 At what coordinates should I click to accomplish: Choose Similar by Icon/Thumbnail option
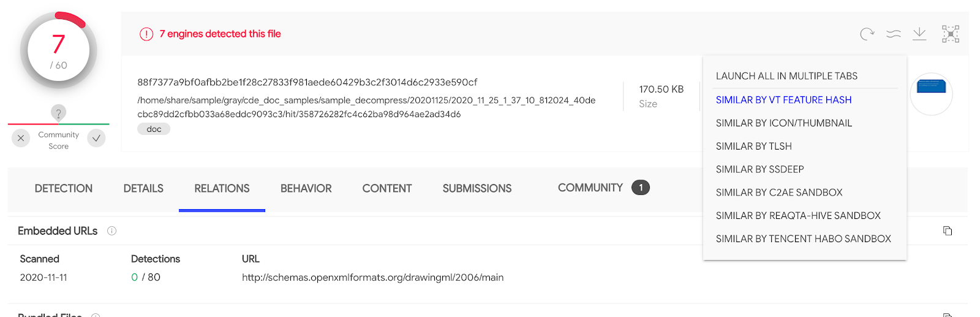[x=784, y=123]
